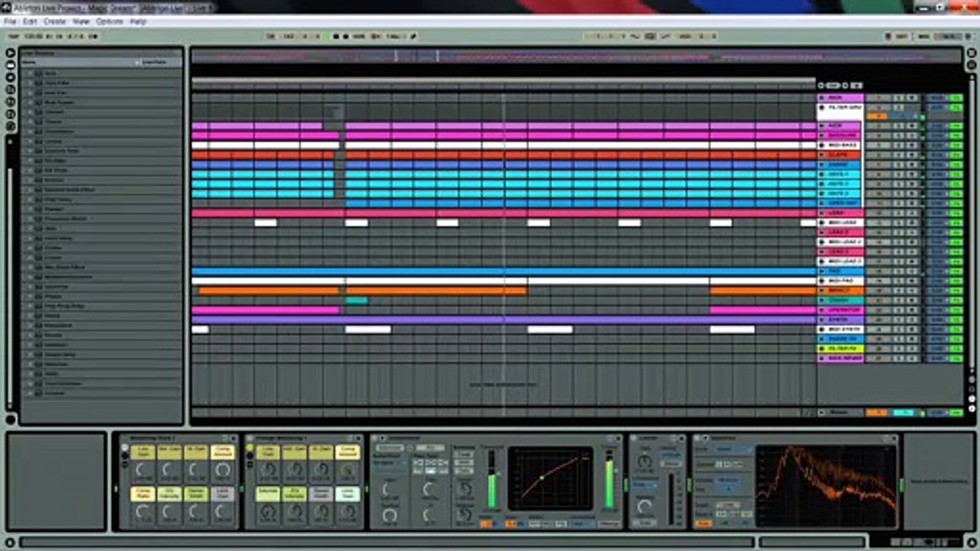This screenshot has height=551, width=980.
Task: Select the teal clip below the orange clips
Action: (356, 300)
